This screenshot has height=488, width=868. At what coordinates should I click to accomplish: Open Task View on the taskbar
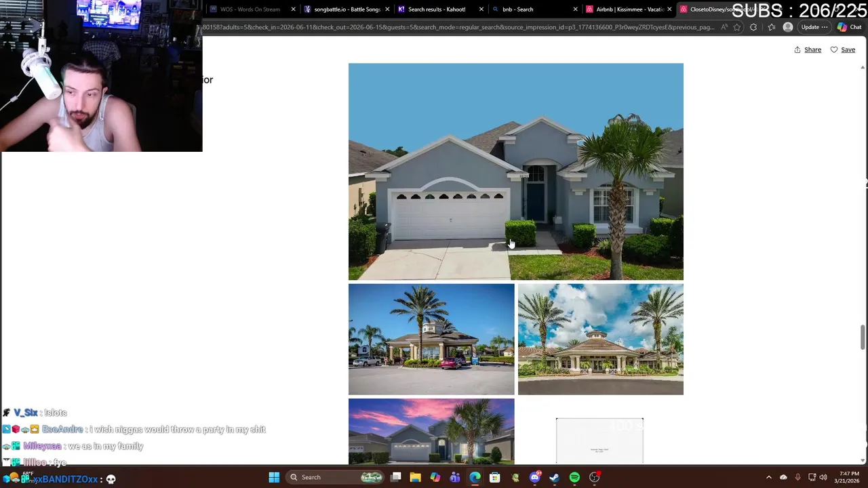click(396, 477)
